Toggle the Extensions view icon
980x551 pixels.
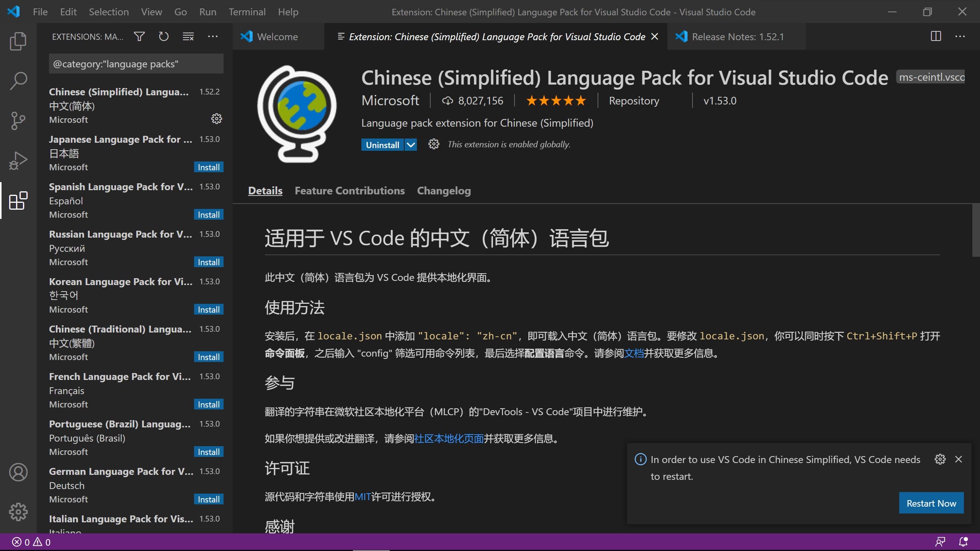tap(18, 200)
